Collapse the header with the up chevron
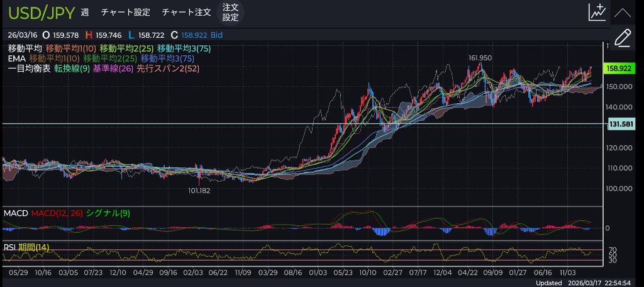 point(622,13)
